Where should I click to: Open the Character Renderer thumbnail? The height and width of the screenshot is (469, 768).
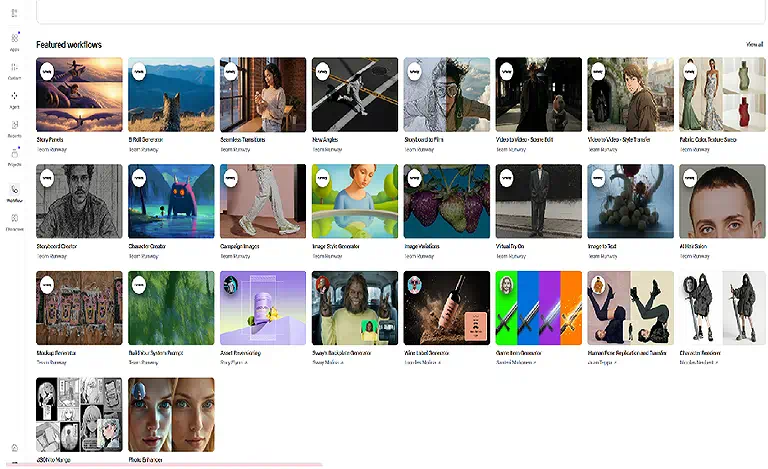click(x=722, y=308)
